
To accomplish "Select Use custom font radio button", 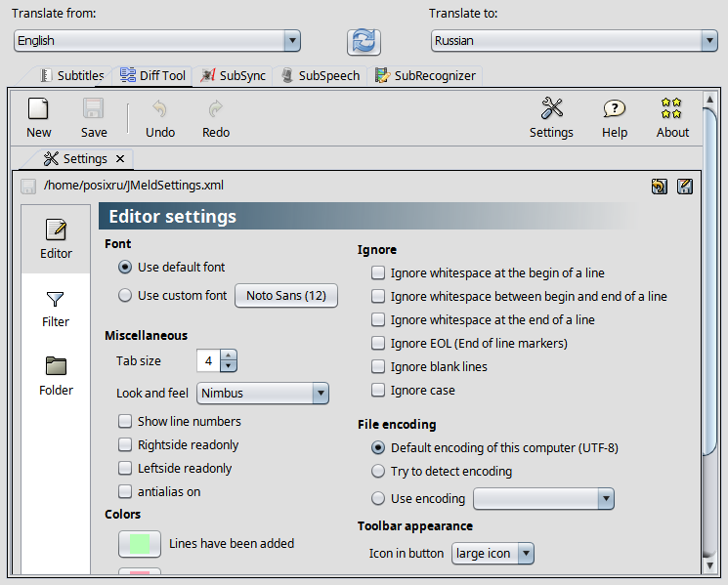I will pos(125,296).
